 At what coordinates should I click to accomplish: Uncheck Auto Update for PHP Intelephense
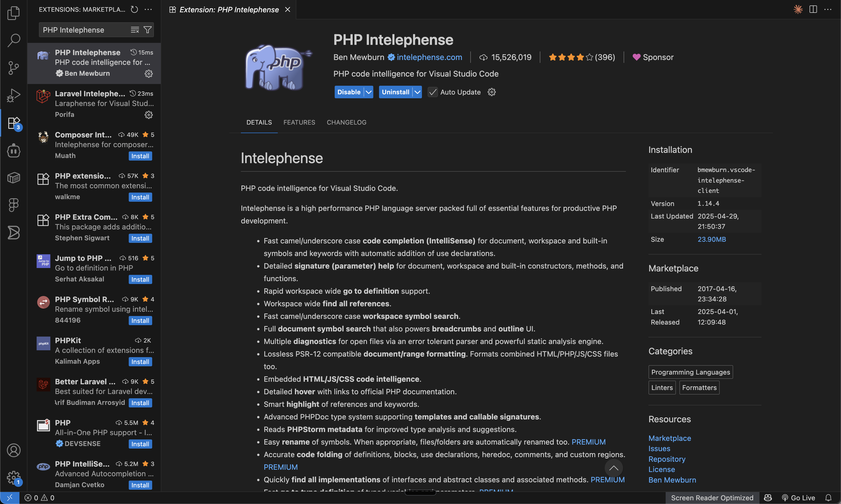click(x=433, y=92)
